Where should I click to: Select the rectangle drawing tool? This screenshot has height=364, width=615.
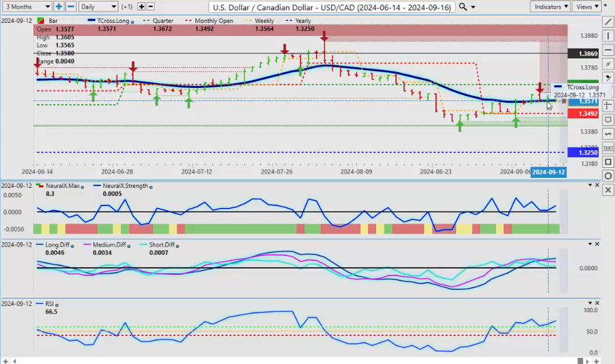pos(607,162)
